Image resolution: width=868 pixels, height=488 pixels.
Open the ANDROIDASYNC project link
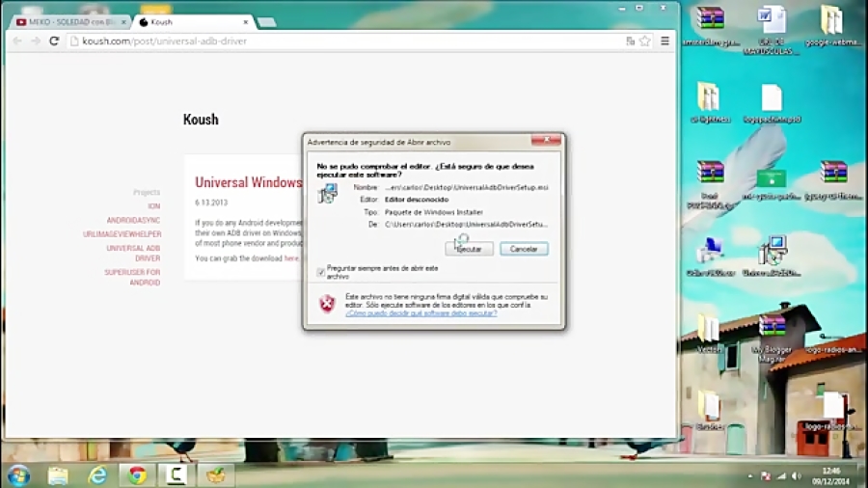pos(133,220)
